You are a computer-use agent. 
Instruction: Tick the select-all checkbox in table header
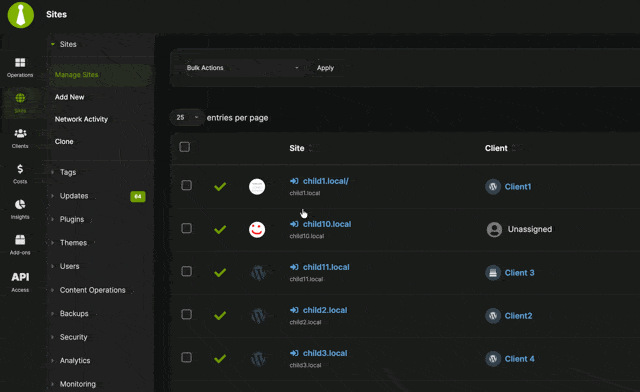(x=184, y=147)
